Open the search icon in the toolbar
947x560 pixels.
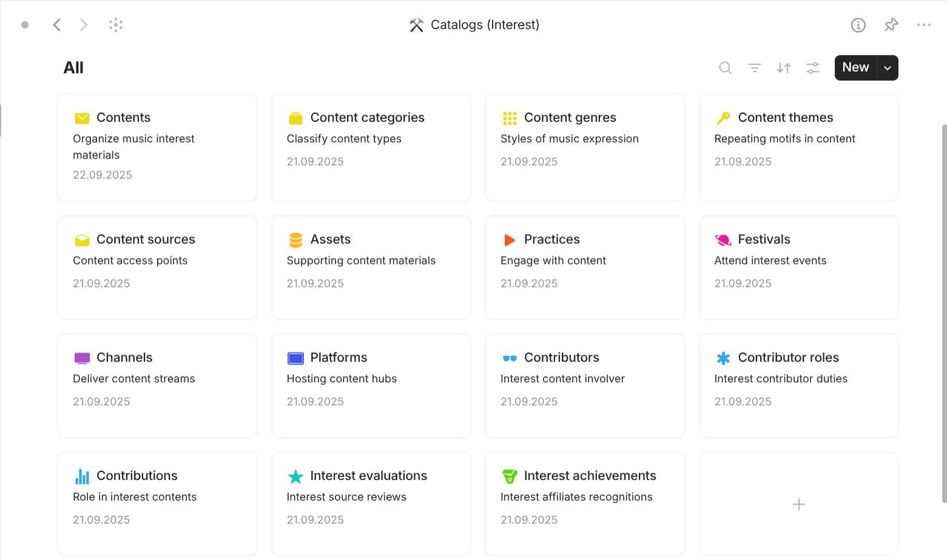click(725, 68)
